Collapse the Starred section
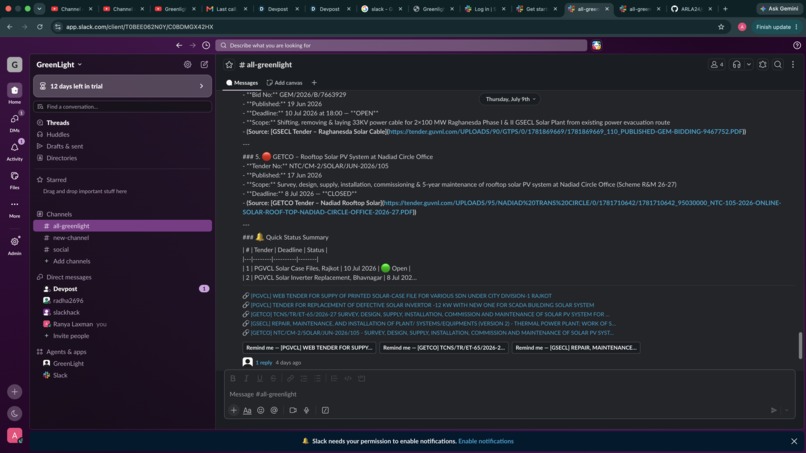The height and width of the screenshot is (453, 806). (56, 179)
